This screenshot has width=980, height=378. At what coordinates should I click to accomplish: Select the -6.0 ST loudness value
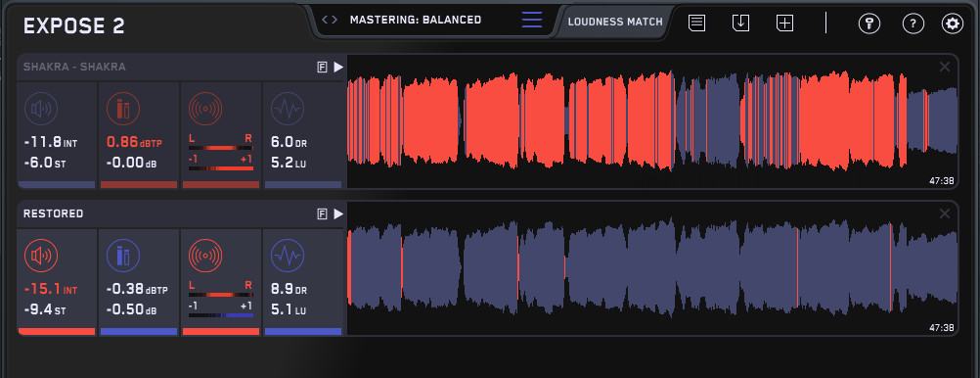point(46,163)
